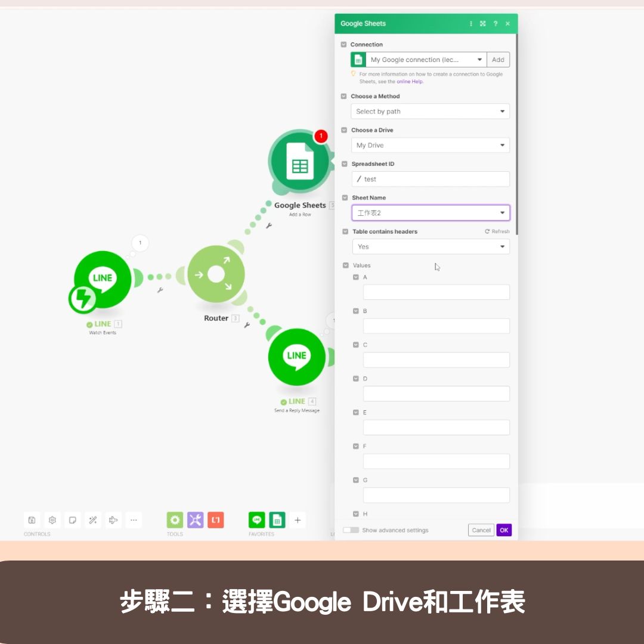Viewport: 644px width, 644px height.
Task: Open the more controls menu in bottom toolbar
Action: (134, 520)
